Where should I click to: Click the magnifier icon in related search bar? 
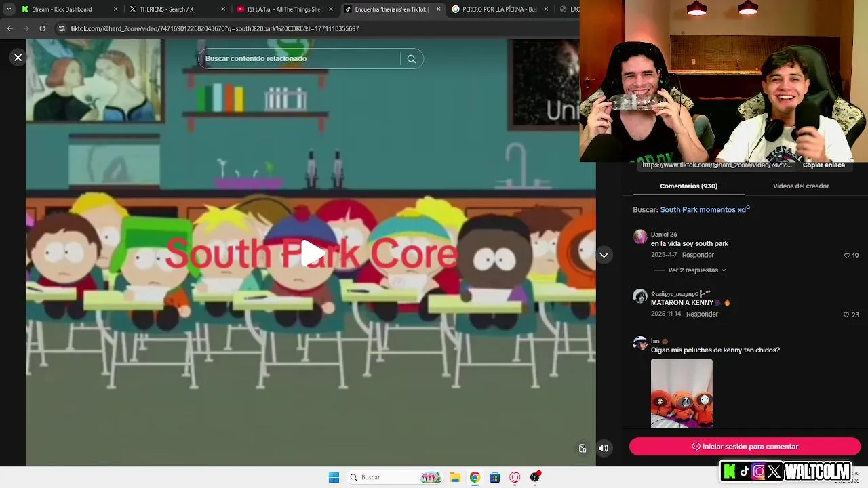point(411,58)
